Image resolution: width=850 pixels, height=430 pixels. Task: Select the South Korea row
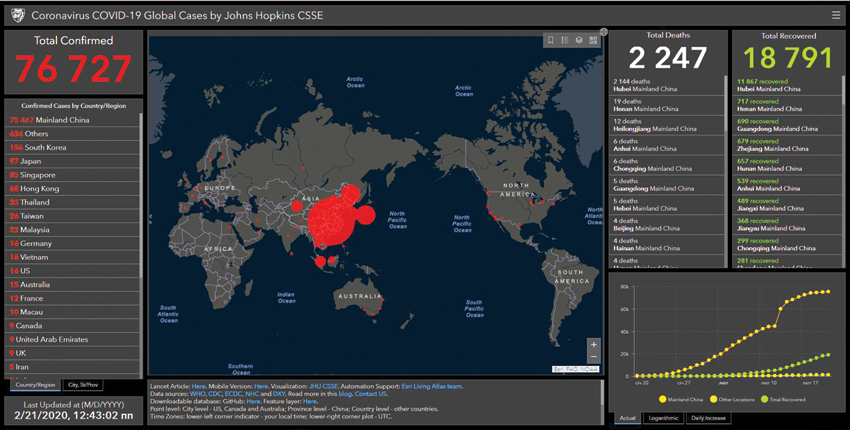pos(72,147)
